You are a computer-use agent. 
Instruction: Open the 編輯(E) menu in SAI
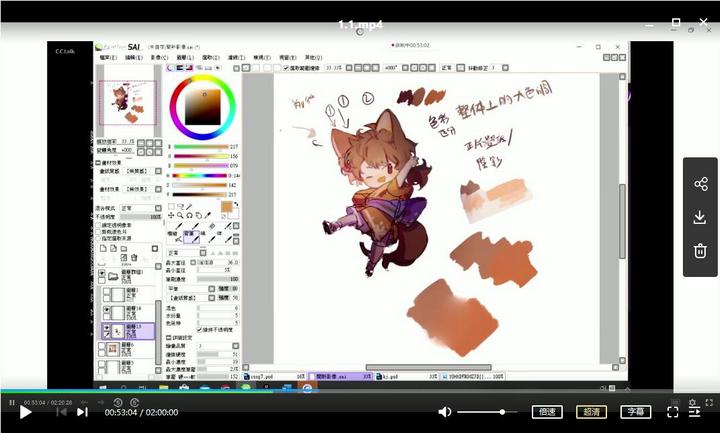coord(134,57)
